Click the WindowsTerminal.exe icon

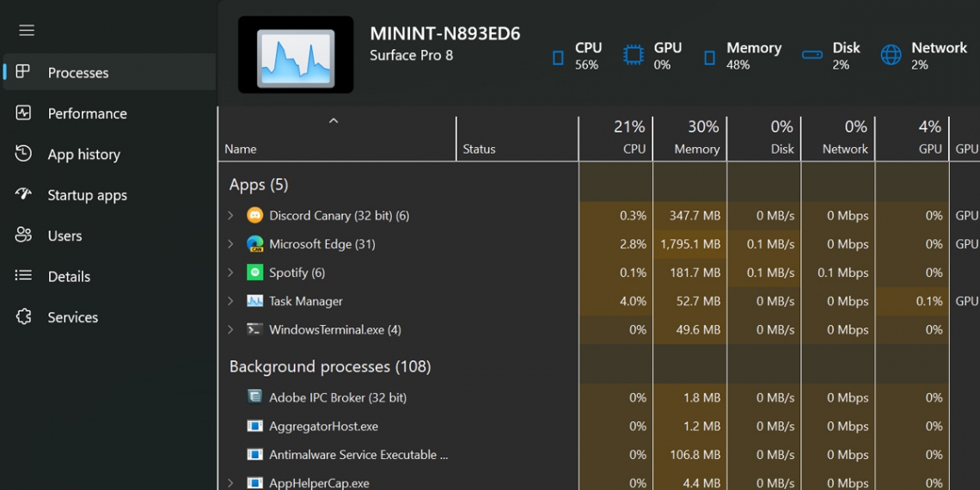(254, 329)
